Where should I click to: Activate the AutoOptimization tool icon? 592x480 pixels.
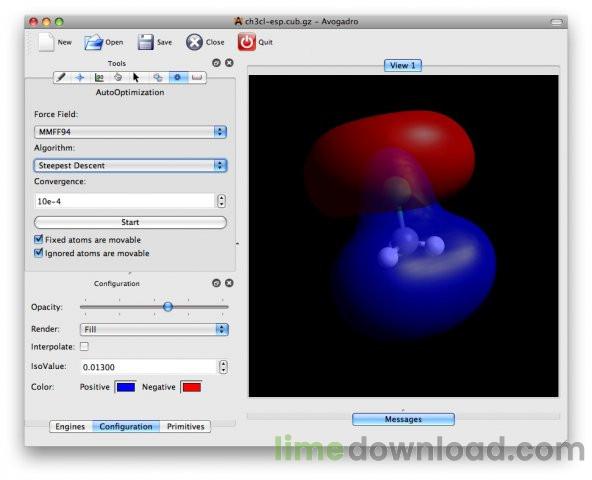click(x=177, y=77)
